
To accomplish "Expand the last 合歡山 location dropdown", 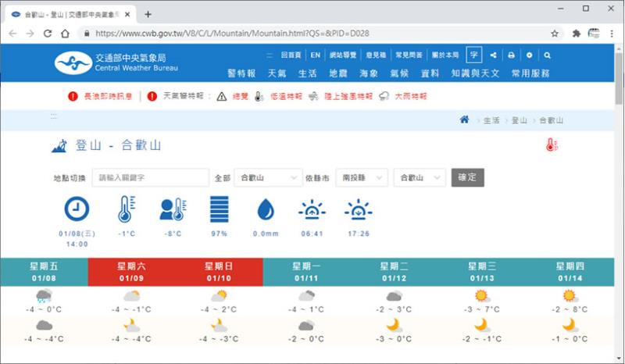I will 420,177.
